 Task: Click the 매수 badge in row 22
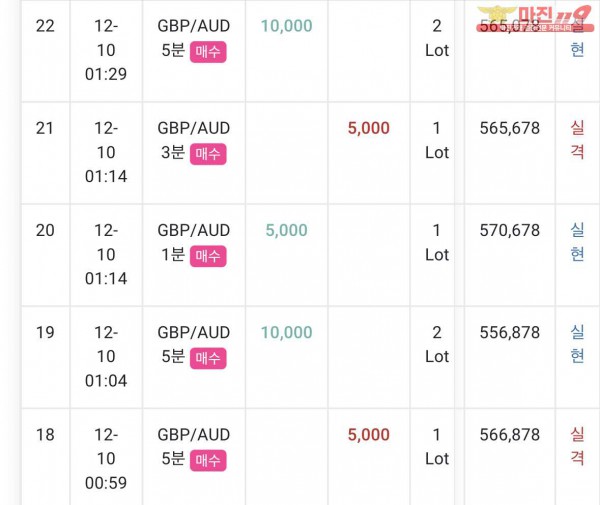(208, 52)
